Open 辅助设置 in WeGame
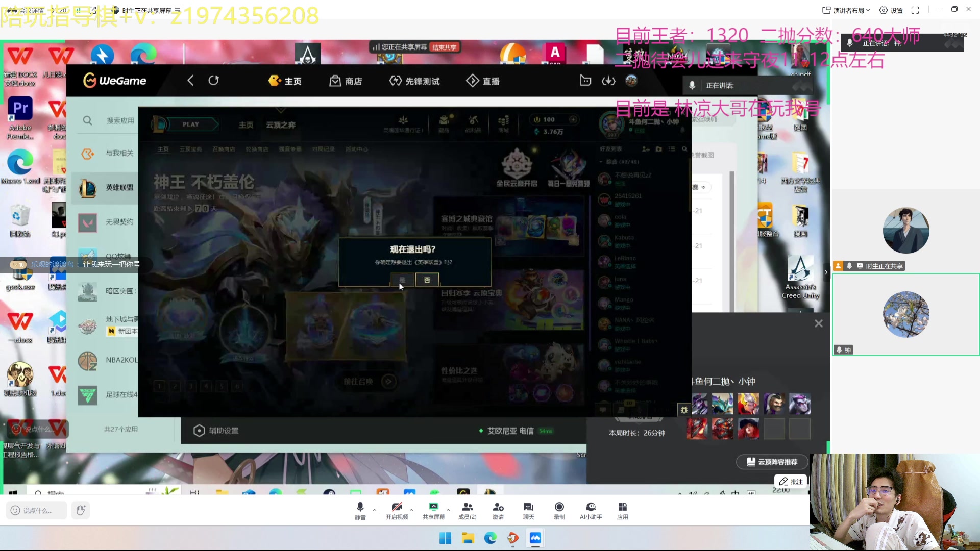980x551 pixels. pos(216,431)
